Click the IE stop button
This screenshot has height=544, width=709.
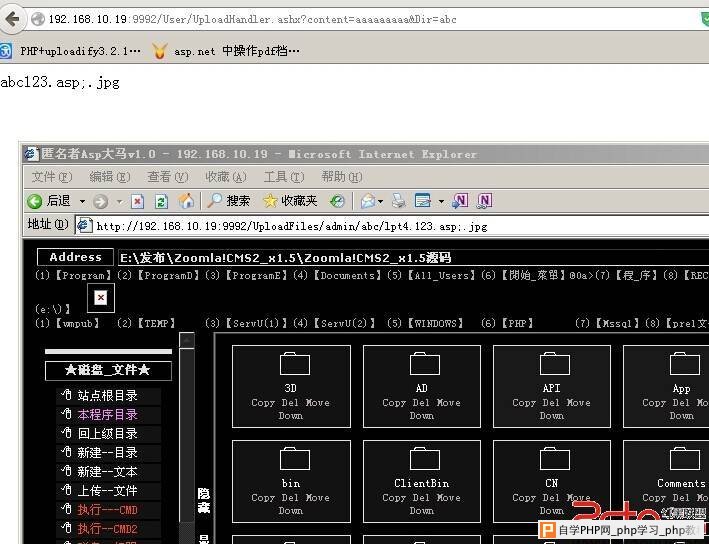tap(137, 201)
